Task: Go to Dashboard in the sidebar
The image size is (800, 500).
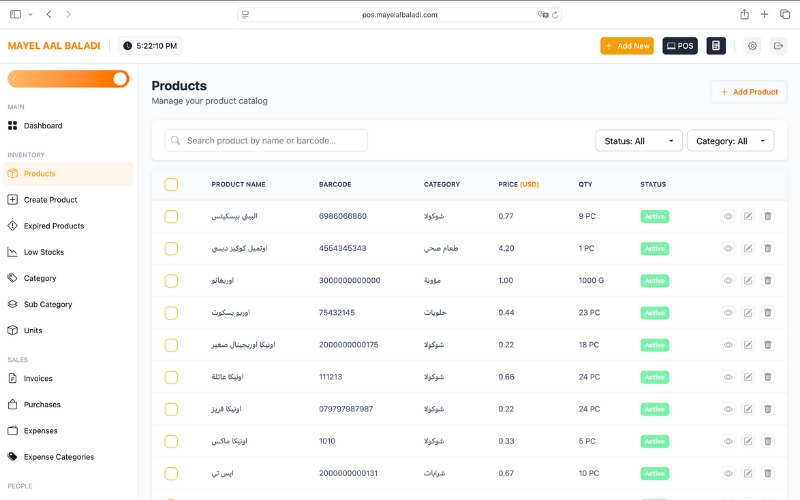Action: [x=43, y=126]
